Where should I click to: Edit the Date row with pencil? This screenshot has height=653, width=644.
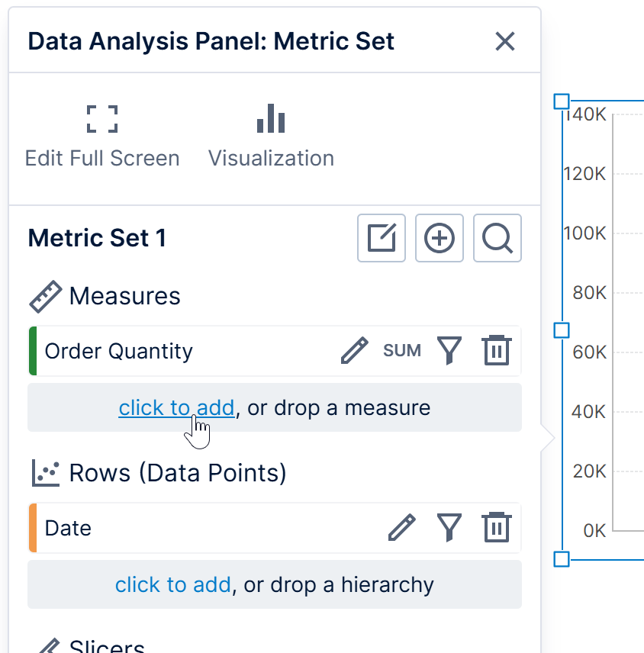pos(402,527)
